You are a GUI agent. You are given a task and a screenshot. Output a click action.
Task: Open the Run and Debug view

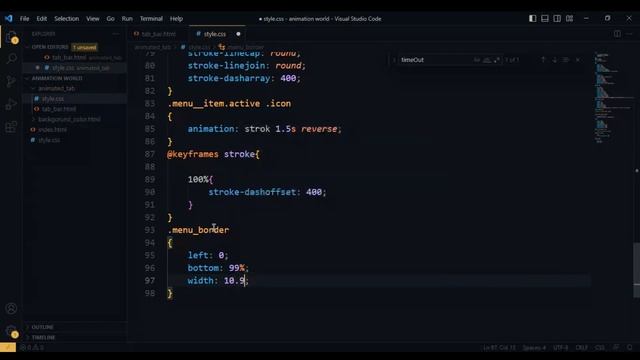point(11,104)
